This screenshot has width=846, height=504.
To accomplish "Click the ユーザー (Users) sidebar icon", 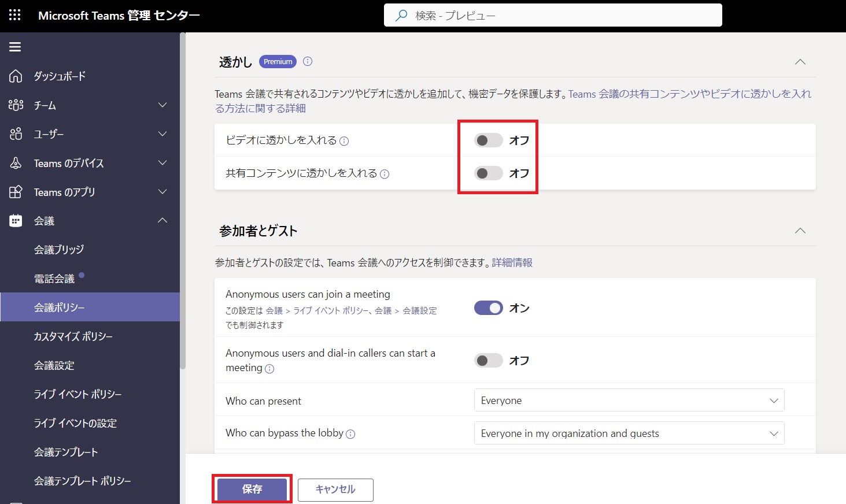I will 16,134.
